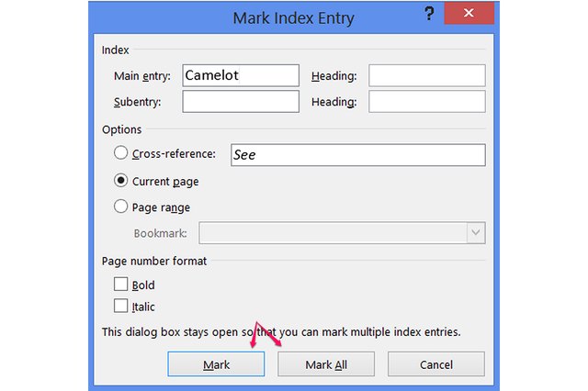The width and height of the screenshot is (588, 391).
Task: Click the 'Index' section label
Action: coord(115,50)
